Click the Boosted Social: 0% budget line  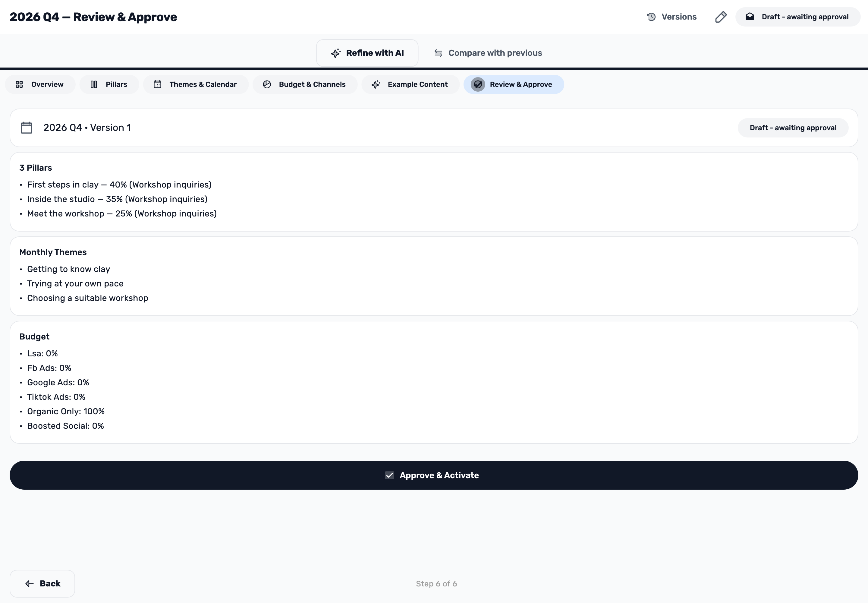click(66, 426)
